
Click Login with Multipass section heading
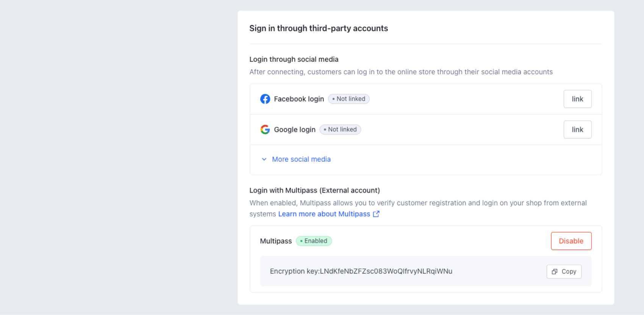tap(314, 190)
